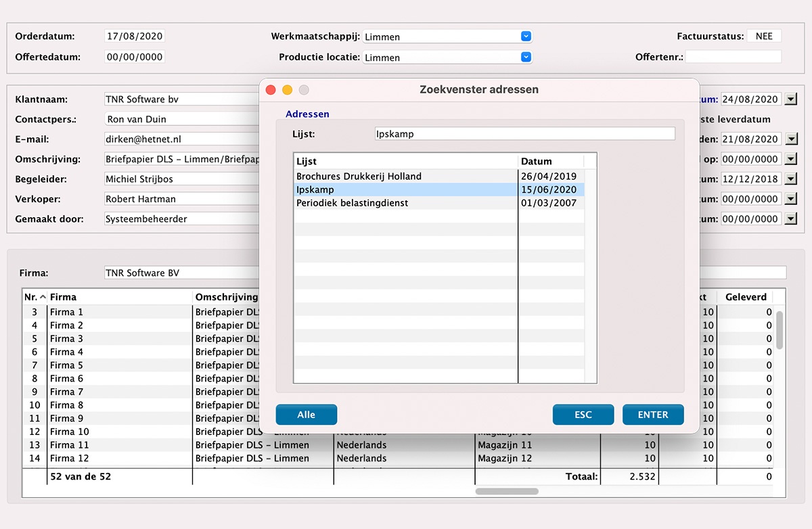This screenshot has height=529, width=812.
Task: Open date picker next to 24/08/2020
Action: coord(791,99)
